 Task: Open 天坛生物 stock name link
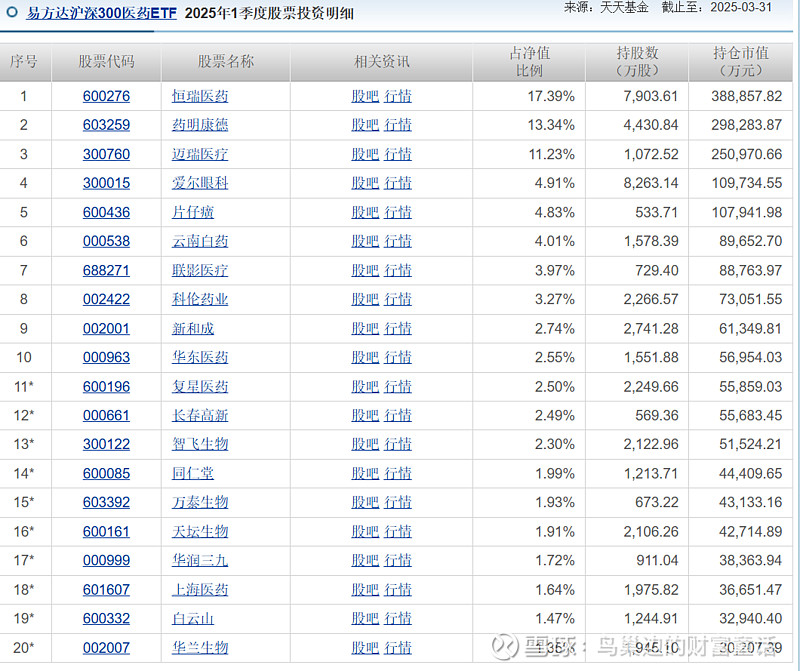[200, 532]
